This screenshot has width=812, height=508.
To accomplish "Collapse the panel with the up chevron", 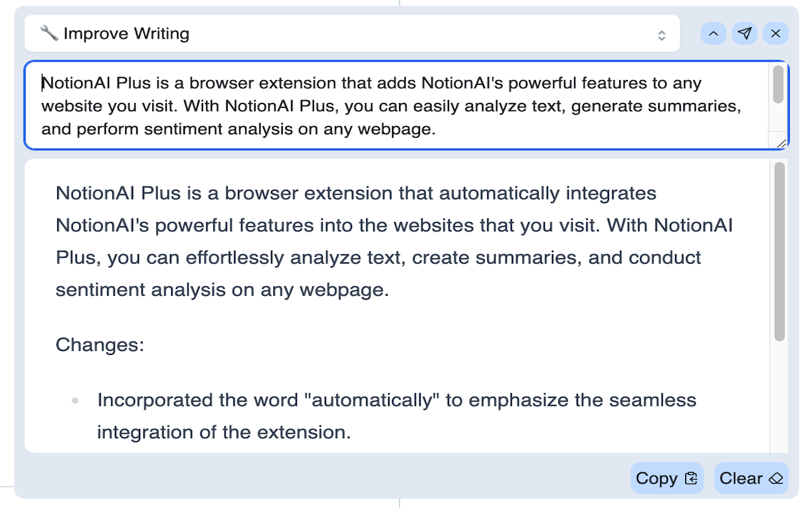I will click(x=714, y=34).
